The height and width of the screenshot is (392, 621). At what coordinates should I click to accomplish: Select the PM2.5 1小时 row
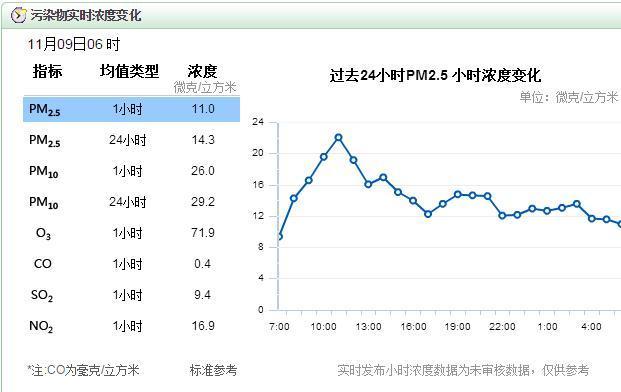pyautogui.click(x=131, y=110)
